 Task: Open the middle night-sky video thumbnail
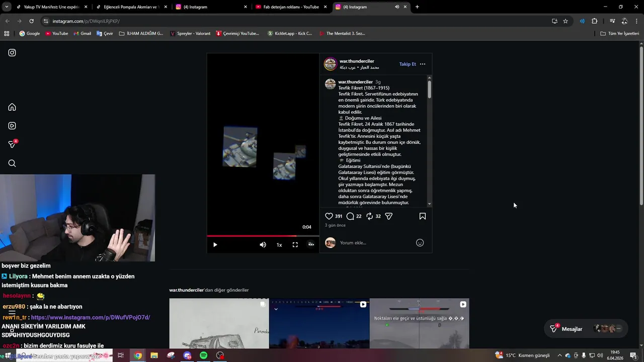pos(319,323)
